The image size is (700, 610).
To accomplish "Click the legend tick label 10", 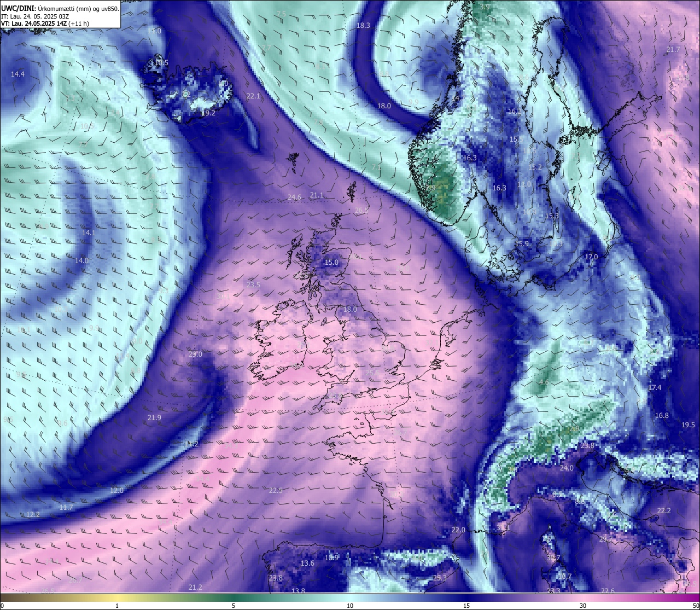I will (350, 606).
